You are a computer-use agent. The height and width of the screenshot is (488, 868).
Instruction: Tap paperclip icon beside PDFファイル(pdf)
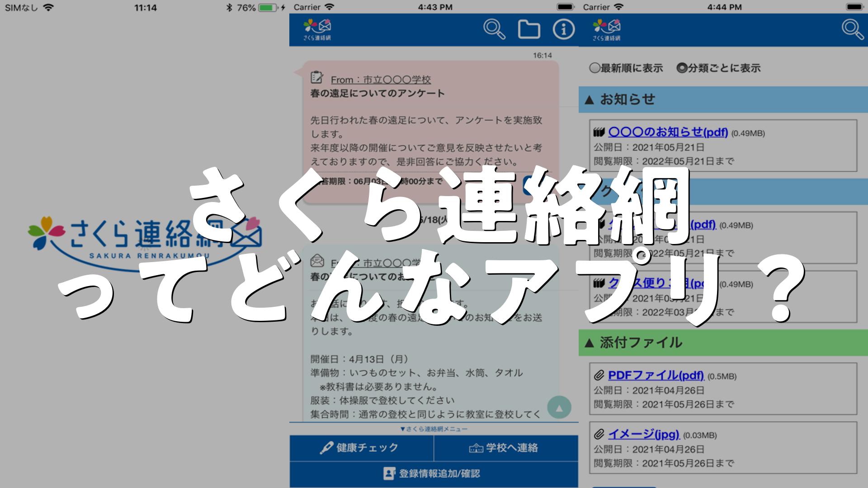pyautogui.click(x=599, y=375)
